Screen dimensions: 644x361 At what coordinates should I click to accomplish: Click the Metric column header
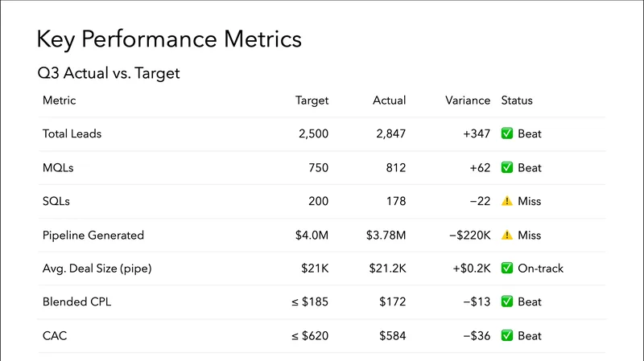click(60, 101)
